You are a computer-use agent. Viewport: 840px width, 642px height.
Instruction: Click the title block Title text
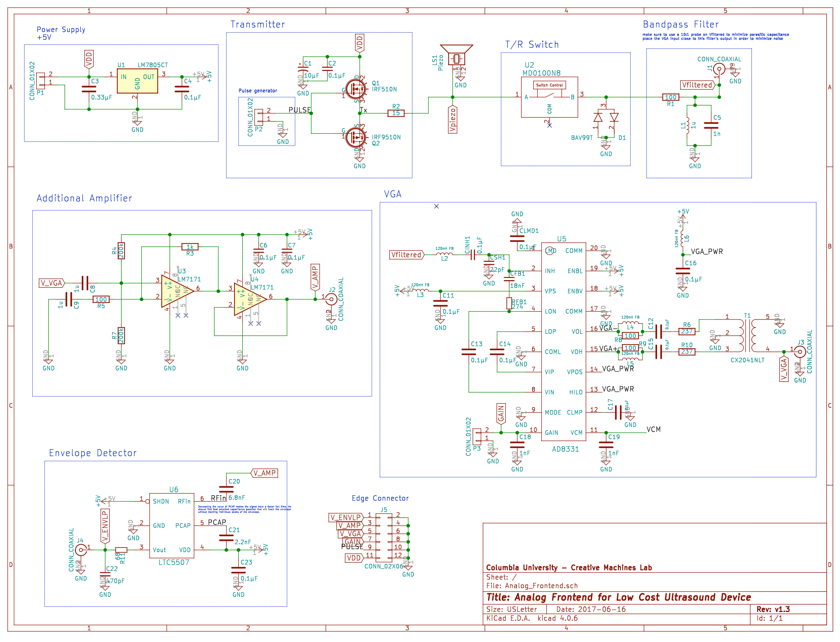pos(618,597)
